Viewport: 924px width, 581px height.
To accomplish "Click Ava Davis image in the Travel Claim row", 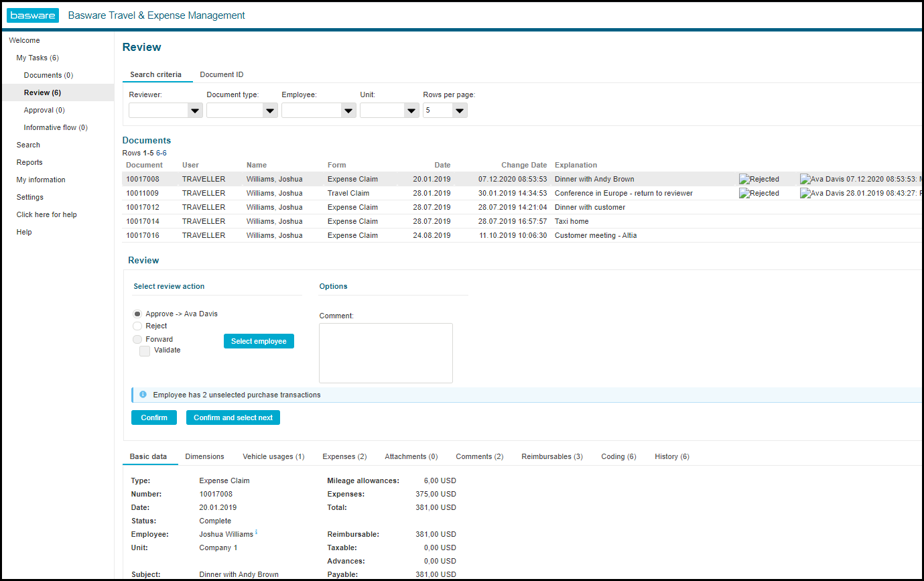I will tap(805, 194).
